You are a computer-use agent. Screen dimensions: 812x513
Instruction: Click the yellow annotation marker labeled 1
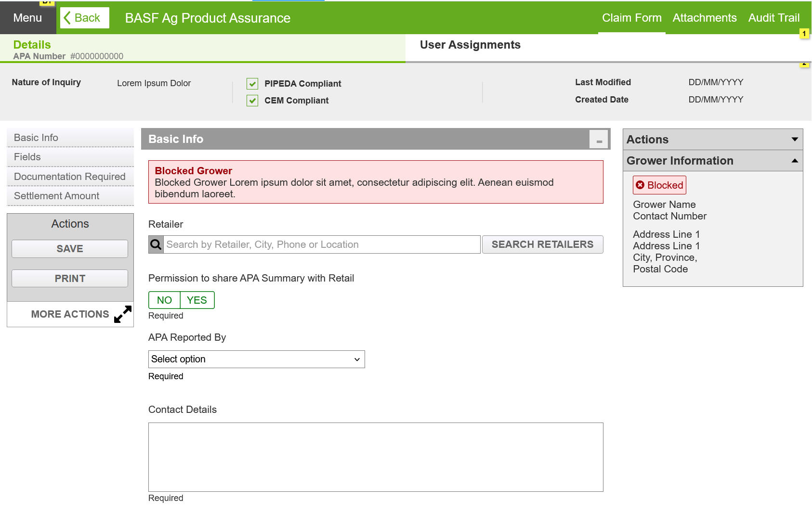coord(804,34)
